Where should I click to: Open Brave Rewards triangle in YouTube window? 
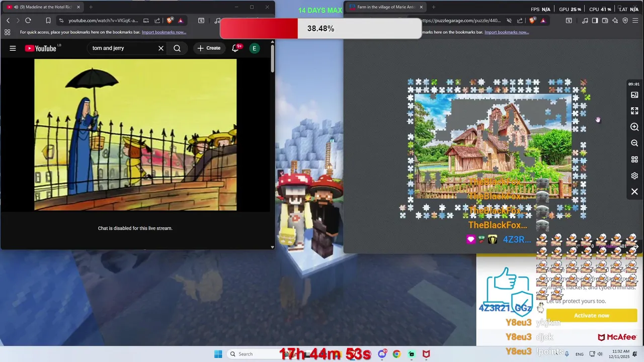click(x=180, y=21)
